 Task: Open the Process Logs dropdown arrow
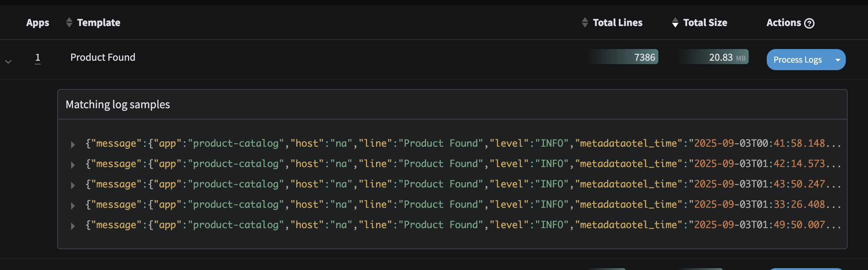(838, 60)
